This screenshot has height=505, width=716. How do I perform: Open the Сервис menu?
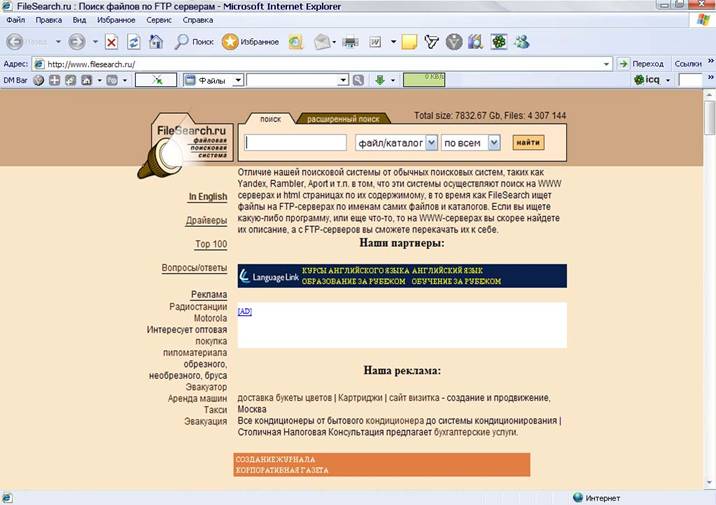[x=159, y=20]
